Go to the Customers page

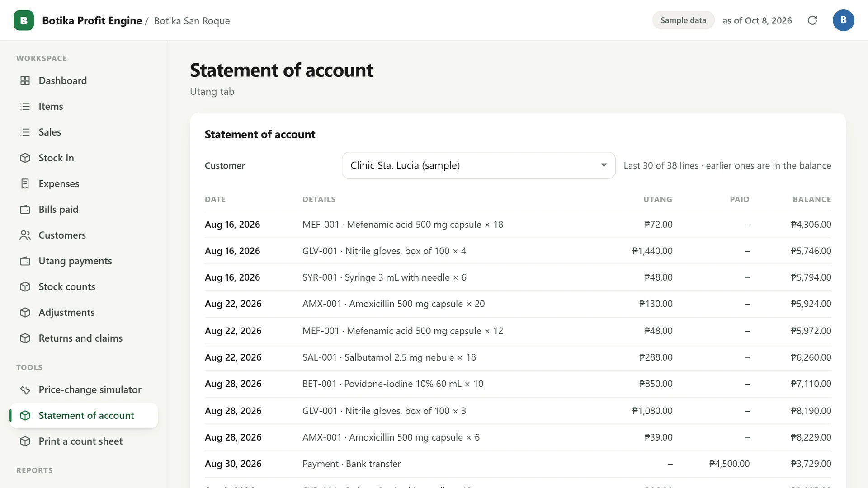tap(84, 235)
